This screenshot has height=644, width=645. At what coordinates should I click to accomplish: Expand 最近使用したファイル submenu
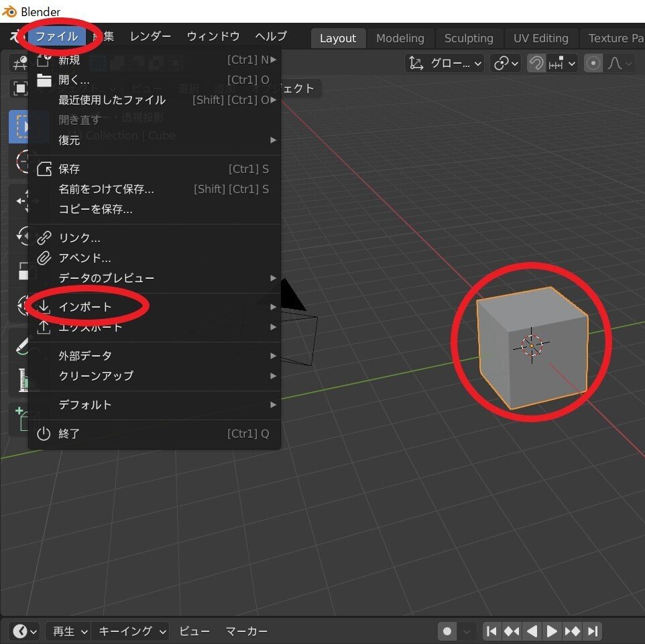point(155,100)
